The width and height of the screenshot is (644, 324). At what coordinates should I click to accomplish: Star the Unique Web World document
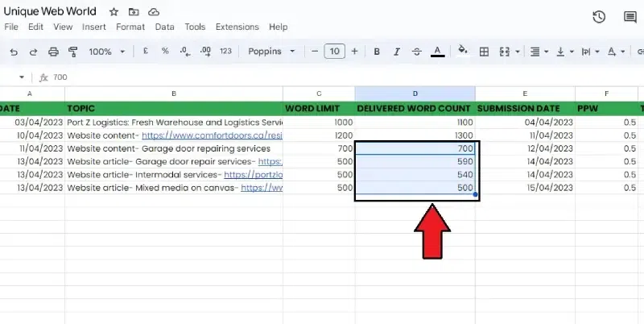coord(114,12)
